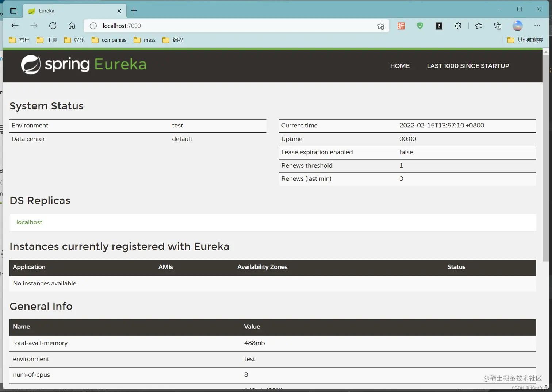Open the localhost DS replica link
Viewport: 552px width, 392px height.
point(29,222)
